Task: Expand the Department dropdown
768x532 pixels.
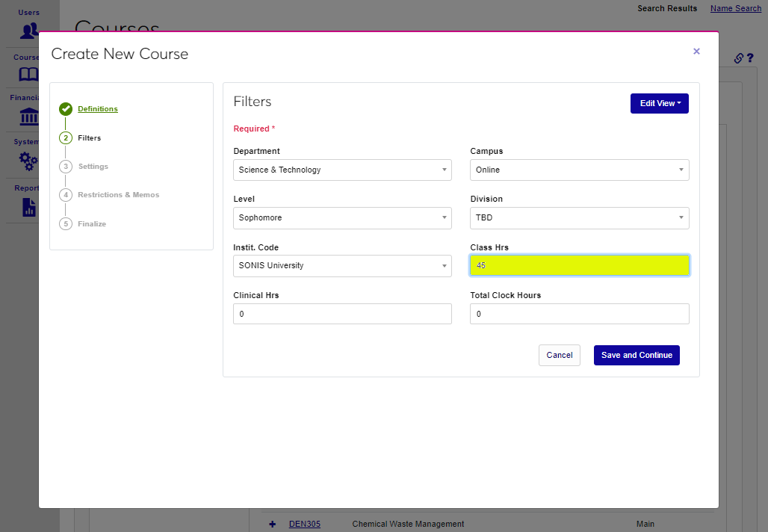Action: coord(342,170)
